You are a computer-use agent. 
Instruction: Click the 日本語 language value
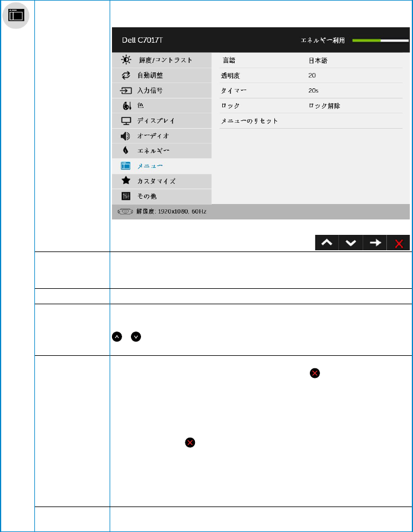coord(318,60)
